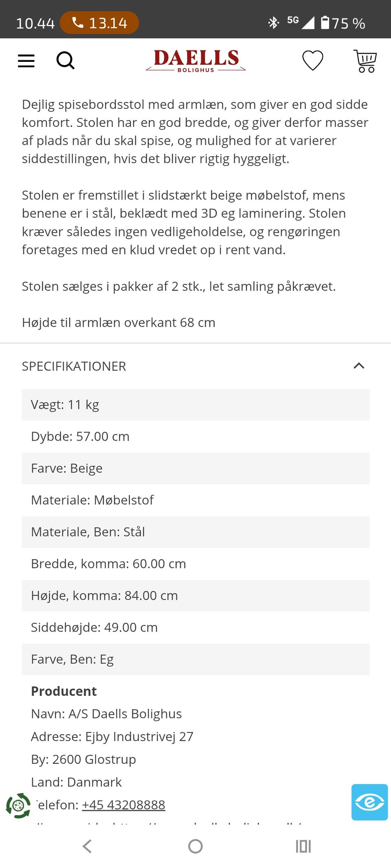This screenshot has height=868, width=391.
Task: Tap the Bluetooth status icon
Action: click(x=273, y=23)
